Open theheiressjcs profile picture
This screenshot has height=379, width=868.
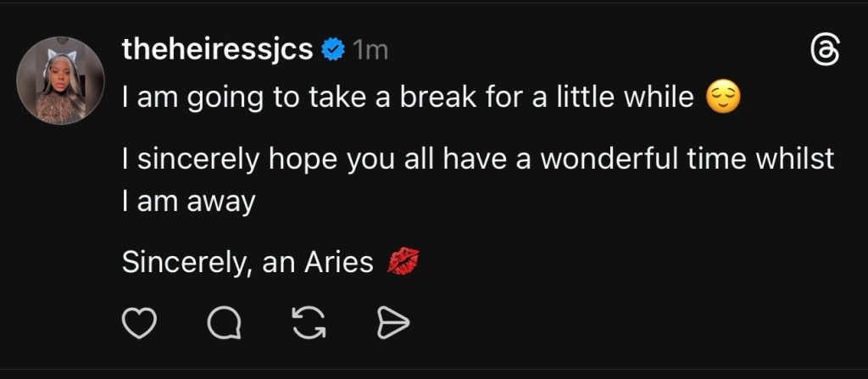pyautogui.click(x=60, y=81)
